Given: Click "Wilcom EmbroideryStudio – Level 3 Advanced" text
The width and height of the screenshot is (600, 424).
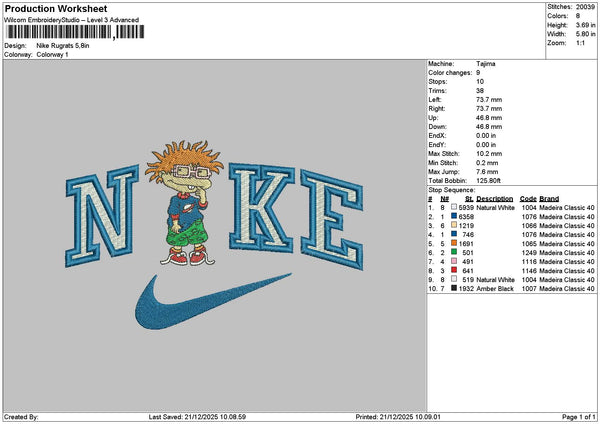Looking at the screenshot, I should point(71,20).
